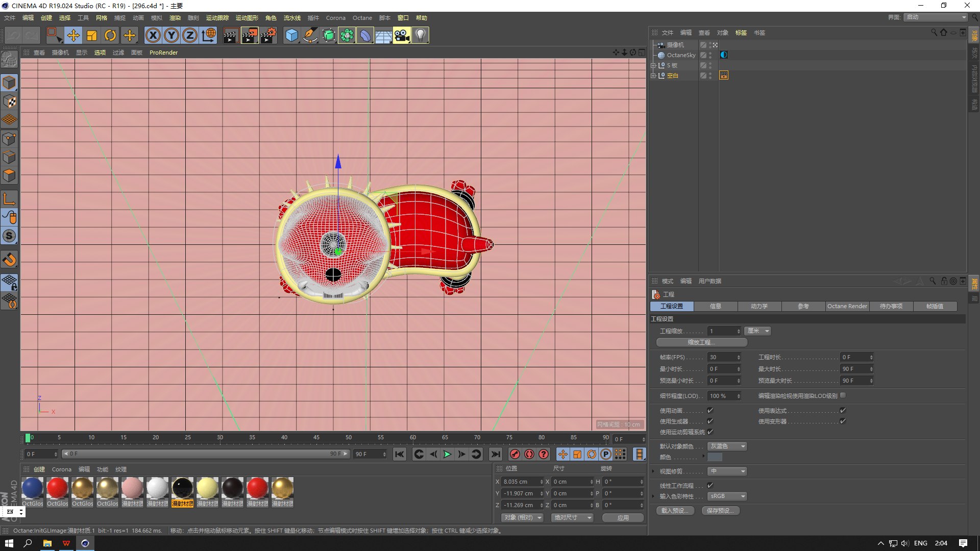Open the 灰蓝色 default object color dropdown

[727, 446]
